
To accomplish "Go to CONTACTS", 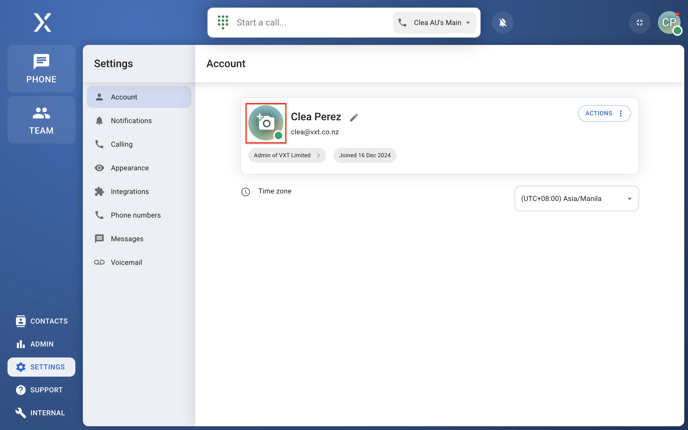I will pos(41,321).
